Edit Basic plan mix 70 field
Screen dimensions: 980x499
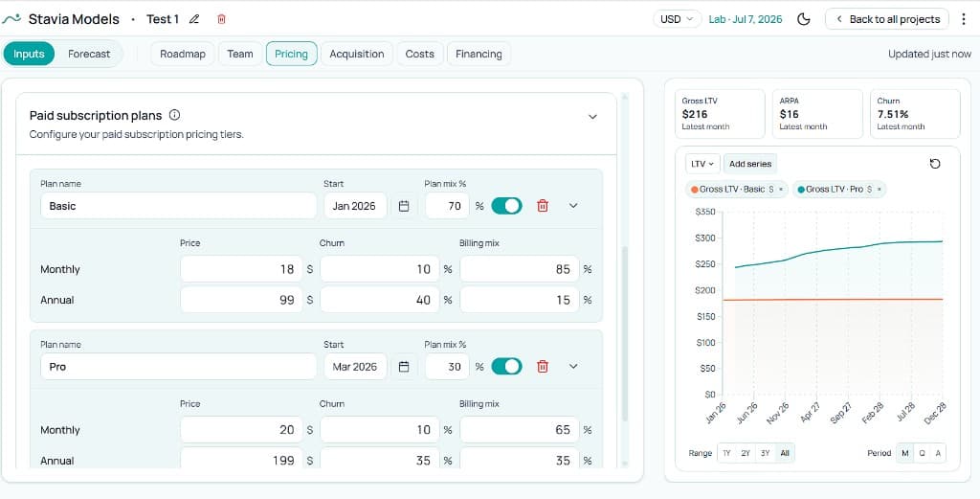point(448,206)
